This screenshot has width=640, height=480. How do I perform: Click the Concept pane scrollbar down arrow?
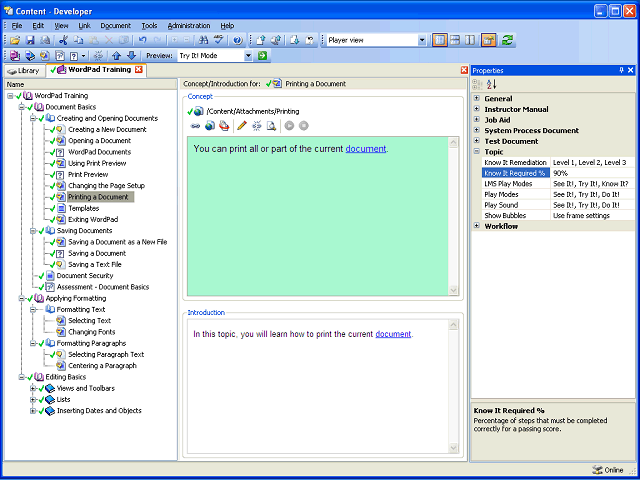tap(453, 290)
